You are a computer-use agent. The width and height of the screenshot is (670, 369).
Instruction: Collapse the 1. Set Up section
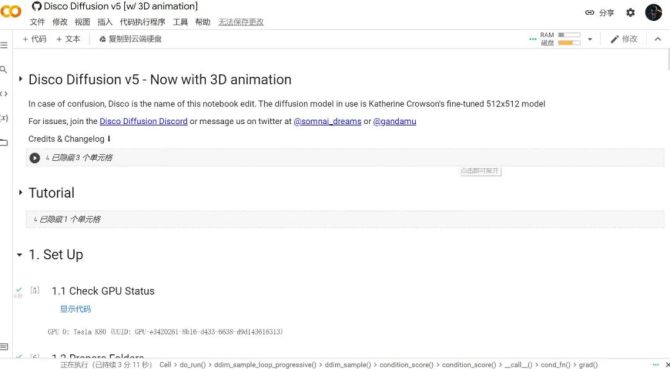[20, 255]
